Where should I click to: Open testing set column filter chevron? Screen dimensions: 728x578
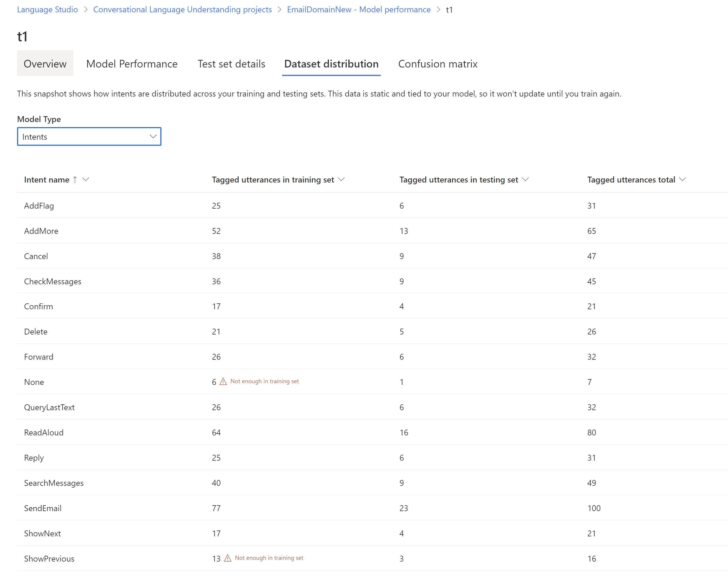point(525,180)
